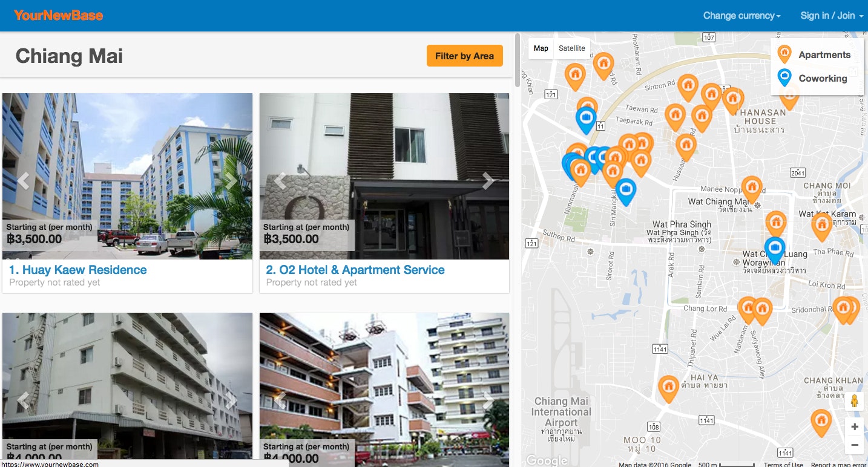Go to YourNewBase home logo
This screenshot has width=868, height=467.
click(x=59, y=15)
